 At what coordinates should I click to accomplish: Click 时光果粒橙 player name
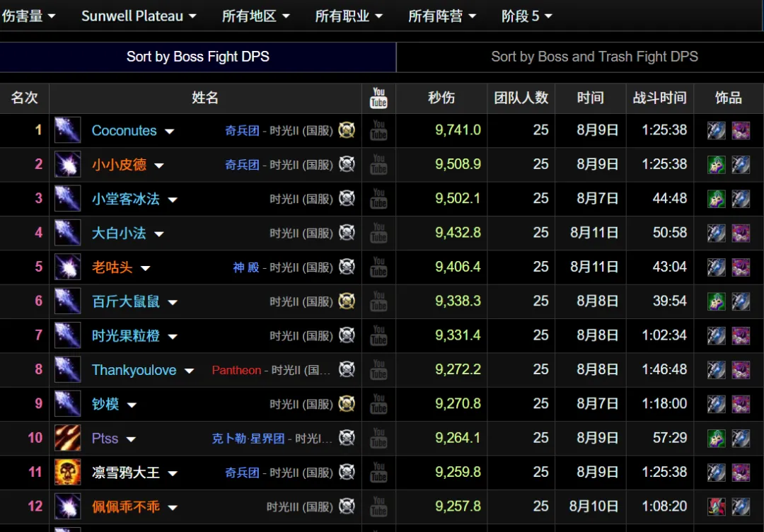tap(126, 335)
